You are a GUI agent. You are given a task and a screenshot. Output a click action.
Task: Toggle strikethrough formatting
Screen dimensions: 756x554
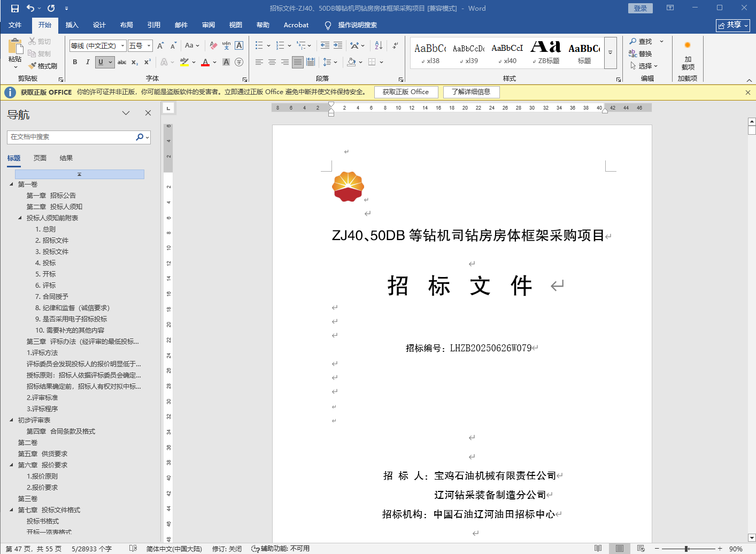[x=122, y=62]
